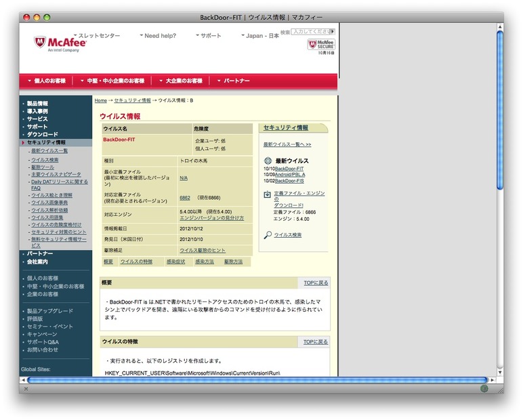This screenshot has height=420, width=523.
Task: Click the yellow minimize window button
Action: pos(37,18)
